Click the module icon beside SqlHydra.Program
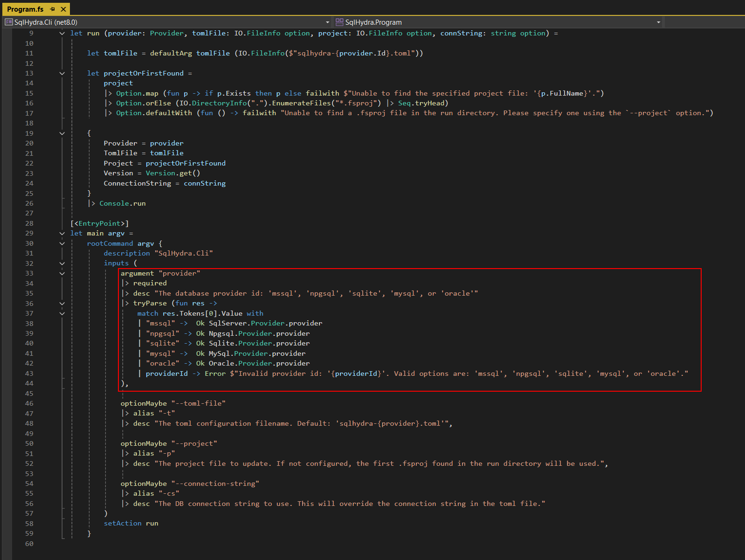This screenshot has height=560, width=745. pyautogui.click(x=339, y=22)
